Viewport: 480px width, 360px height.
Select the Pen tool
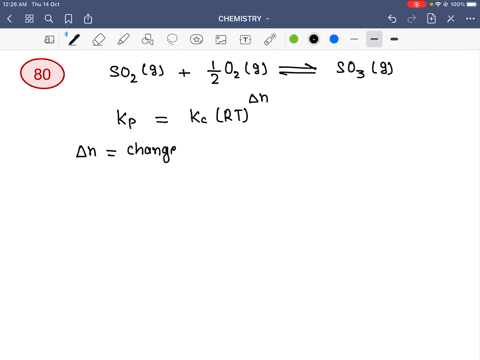74,39
